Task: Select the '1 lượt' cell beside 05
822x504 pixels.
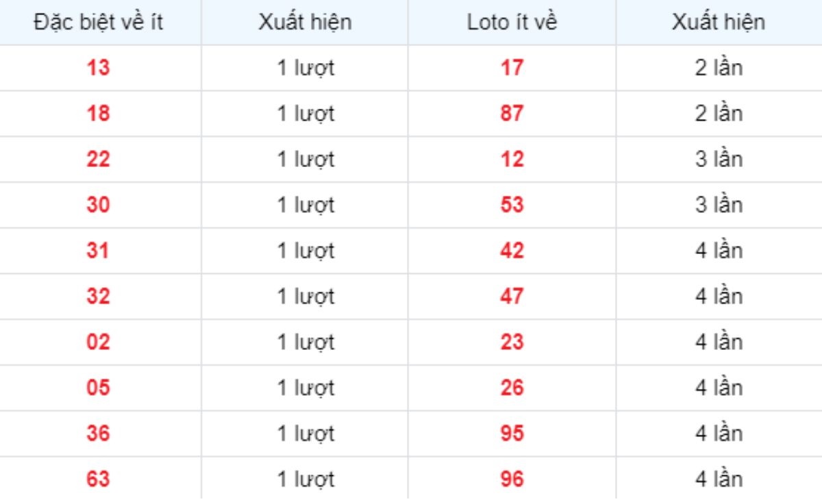Action: pos(306,388)
